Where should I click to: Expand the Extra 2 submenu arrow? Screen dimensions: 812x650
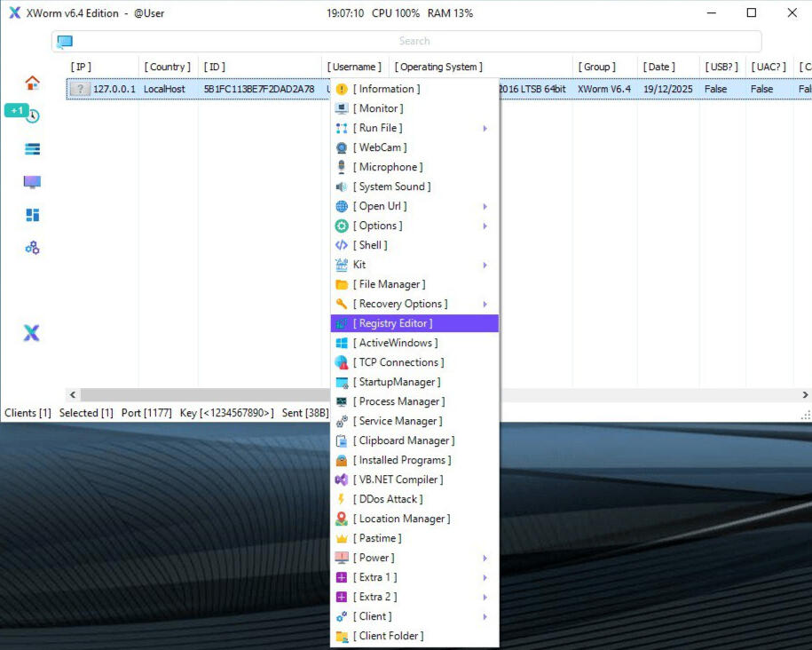tap(485, 597)
